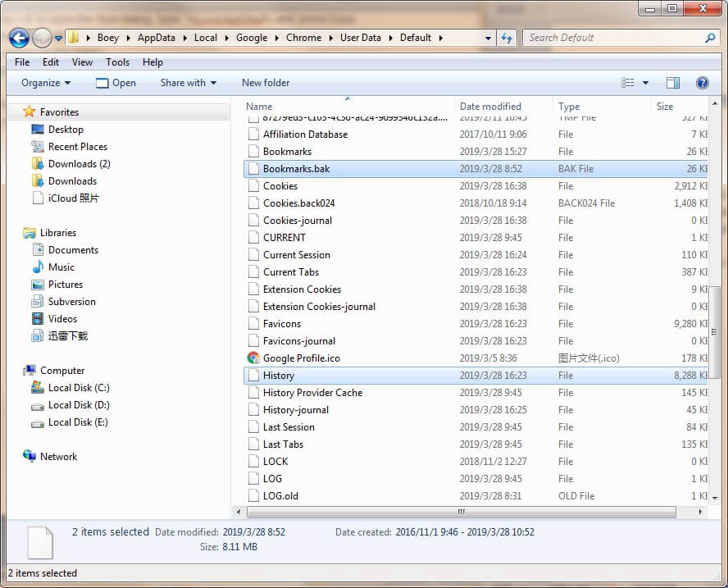Open the view options dropdown arrow
The height and width of the screenshot is (588, 728).
645,83
